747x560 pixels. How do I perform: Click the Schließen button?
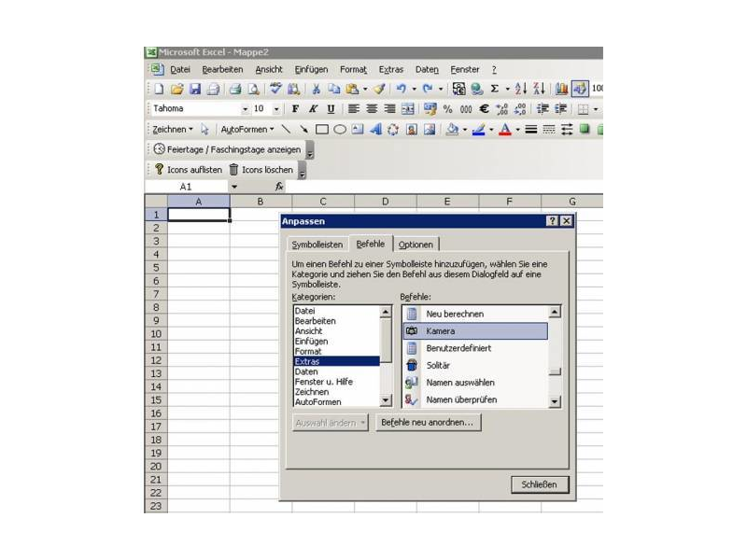tap(540, 484)
